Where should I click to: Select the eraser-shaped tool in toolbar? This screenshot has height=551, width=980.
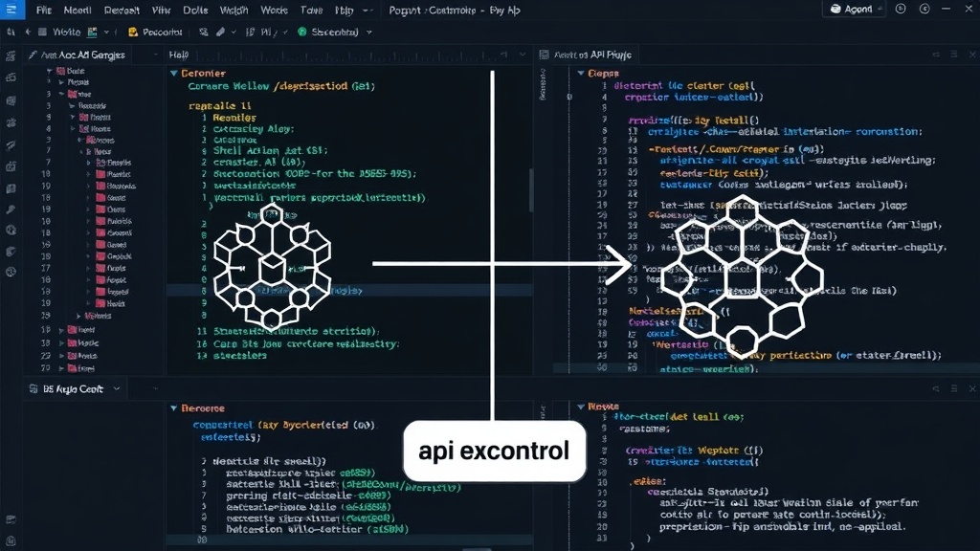click(x=221, y=32)
